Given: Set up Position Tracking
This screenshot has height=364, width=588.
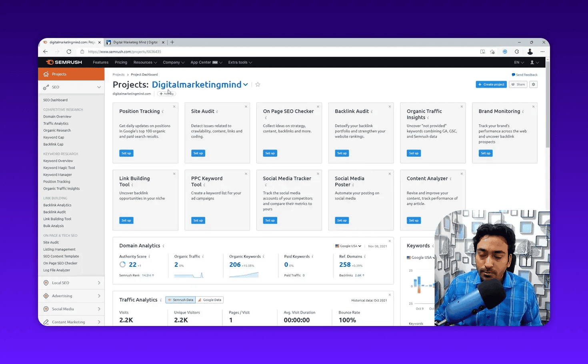Looking at the screenshot, I should coord(126,153).
